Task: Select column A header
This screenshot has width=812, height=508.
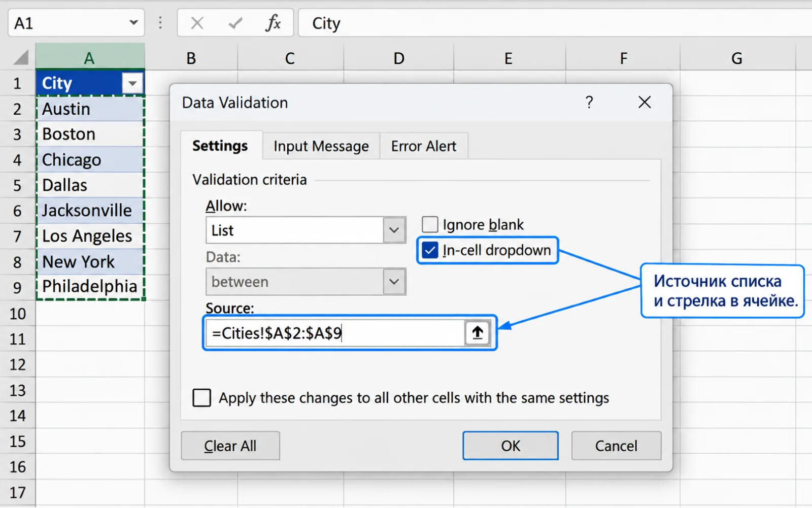Action: pos(90,58)
